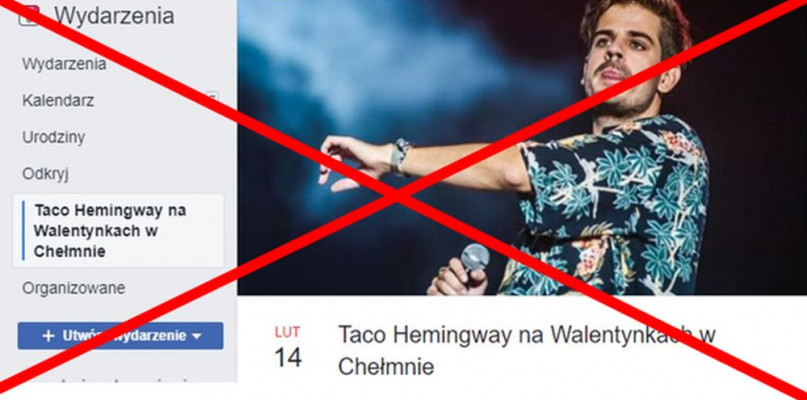Open the event cover photo
807x400 pixels.
pyautogui.click(x=522, y=147)
